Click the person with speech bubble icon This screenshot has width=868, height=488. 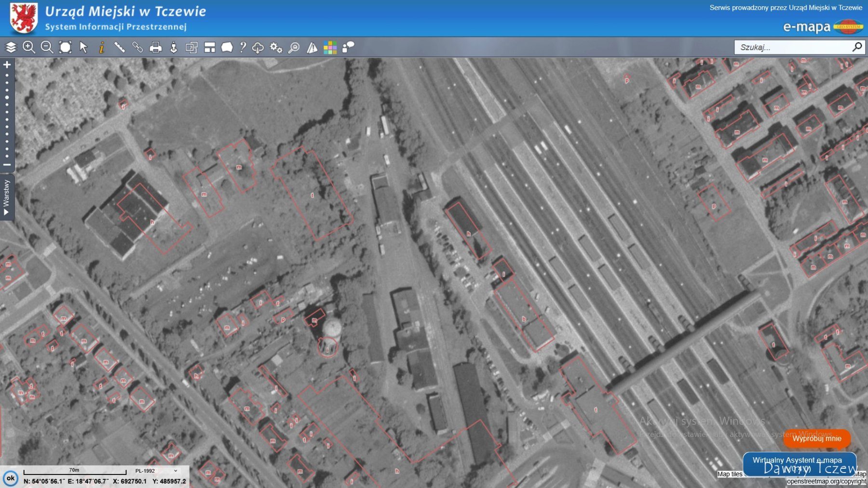pos(348,47)
